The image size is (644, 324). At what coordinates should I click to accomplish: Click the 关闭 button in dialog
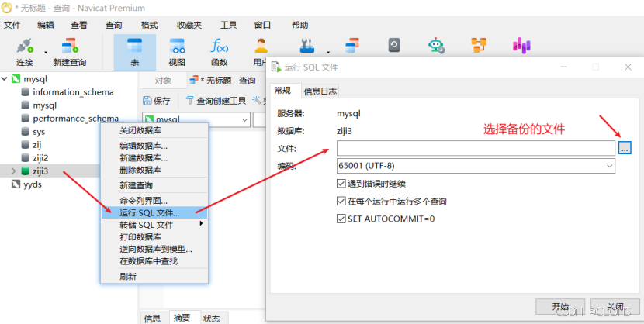point(615,306)
